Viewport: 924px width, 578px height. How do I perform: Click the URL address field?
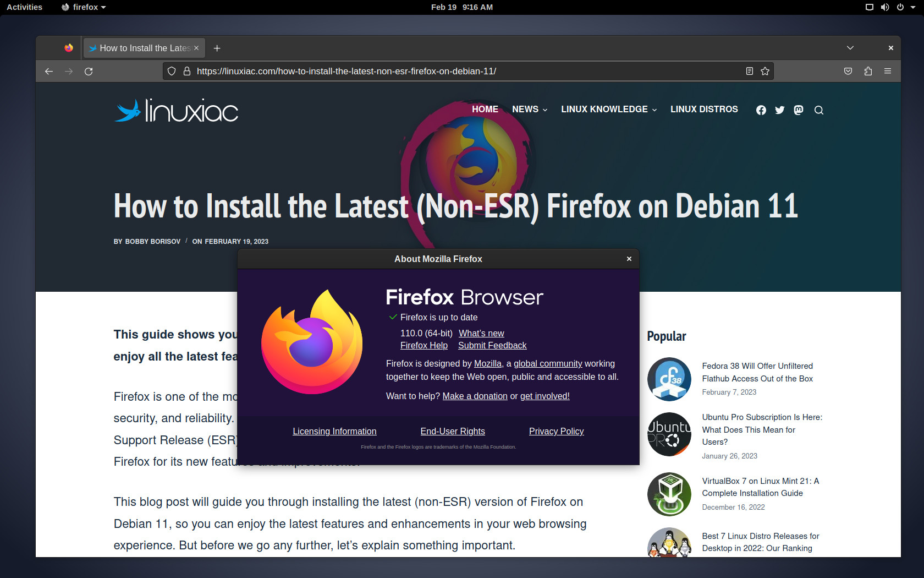pyautogui.click(x=468, y=71)
